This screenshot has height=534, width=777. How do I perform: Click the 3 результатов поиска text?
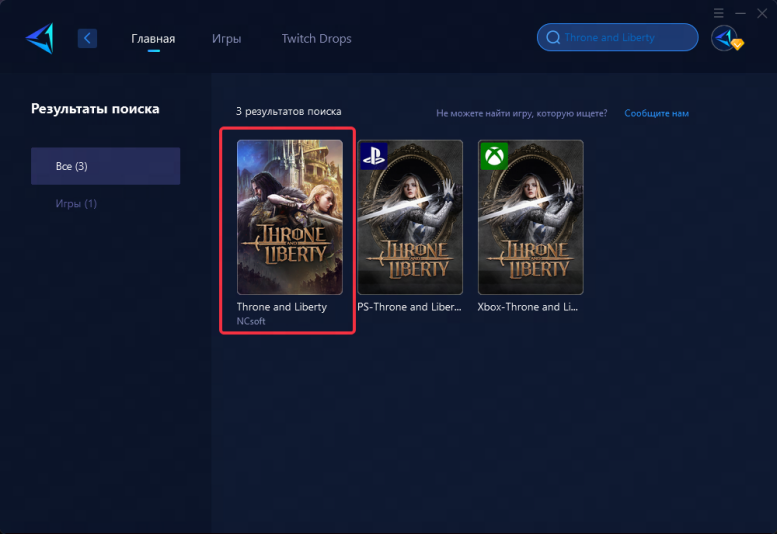point(288,111)
